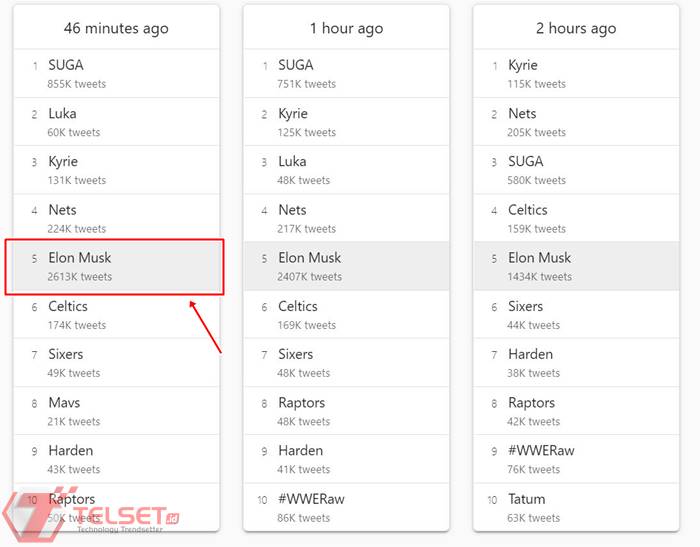Click Raptors trend showing 48K tweets
This screenshot has width=700, height=547.
pyautogui.click(x=302, y=403)
